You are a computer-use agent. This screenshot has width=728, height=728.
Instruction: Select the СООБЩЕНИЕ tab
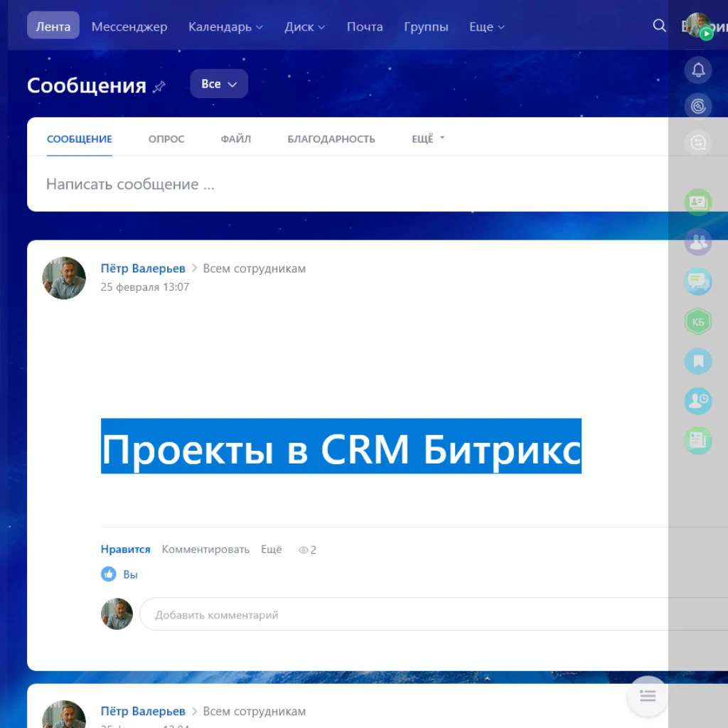pyautogui.click(x=80, y=139)
